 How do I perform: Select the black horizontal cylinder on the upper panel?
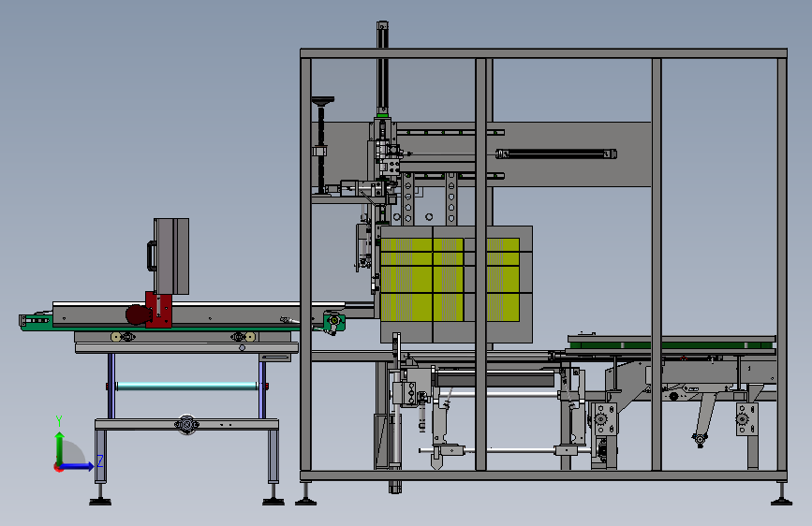[x=556, y=153]
